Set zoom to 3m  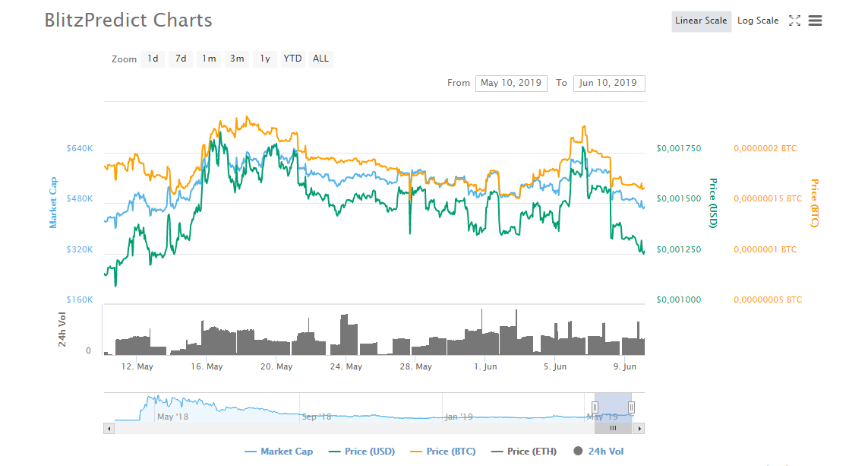click(x=237, y=59)
